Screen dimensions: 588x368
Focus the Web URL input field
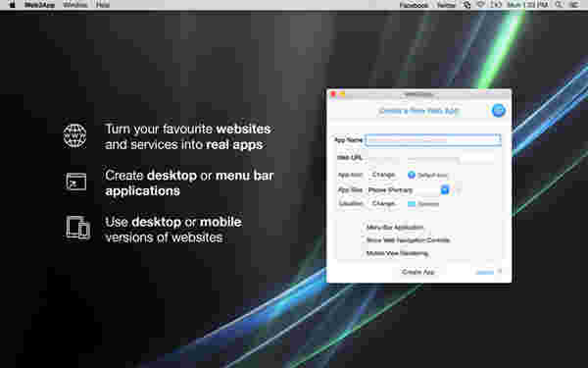click(433, 158)
